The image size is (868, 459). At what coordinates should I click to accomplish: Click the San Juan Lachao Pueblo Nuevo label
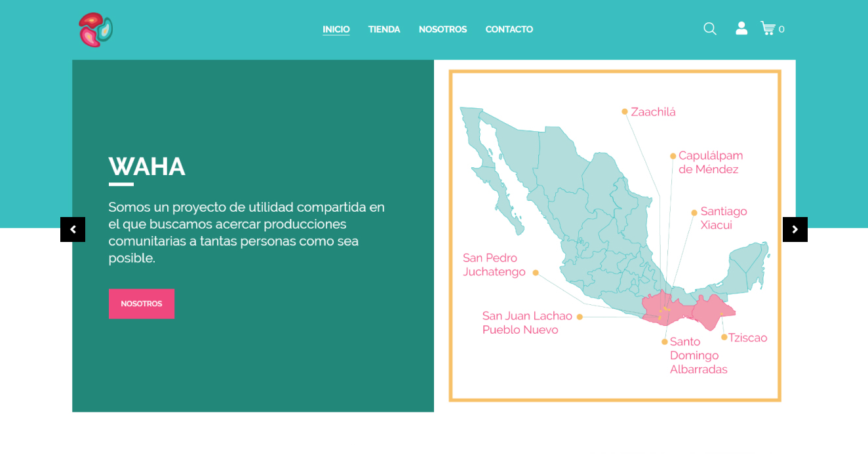click(x=527, y=323)
